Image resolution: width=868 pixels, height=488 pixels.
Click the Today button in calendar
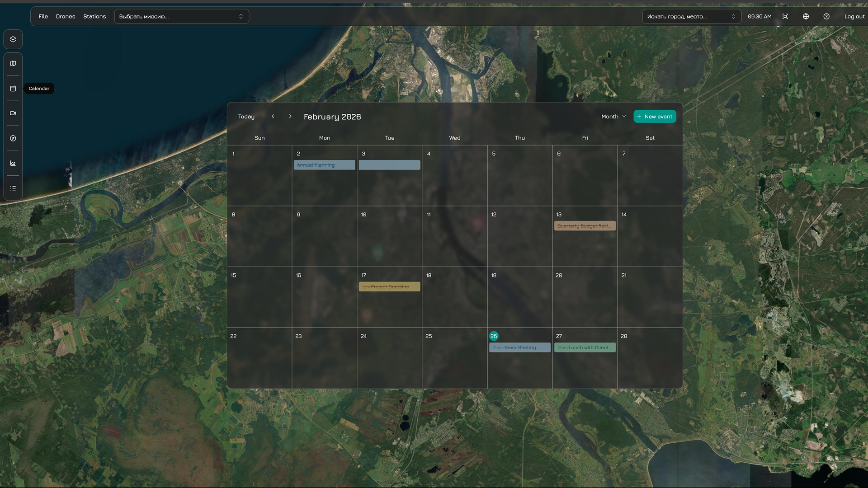pyautogui.click(x=246, y=117)
